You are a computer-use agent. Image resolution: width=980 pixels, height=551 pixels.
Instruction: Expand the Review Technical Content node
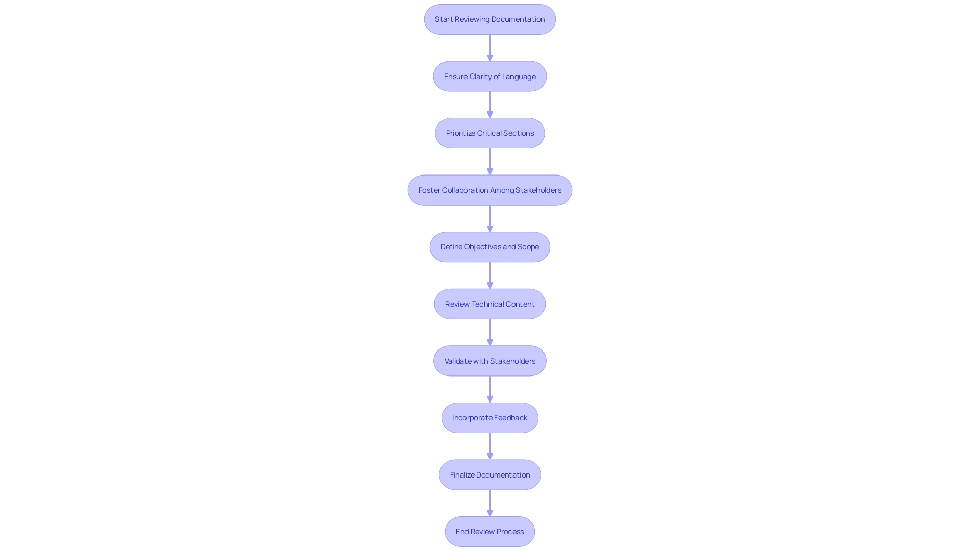[490, 304]
